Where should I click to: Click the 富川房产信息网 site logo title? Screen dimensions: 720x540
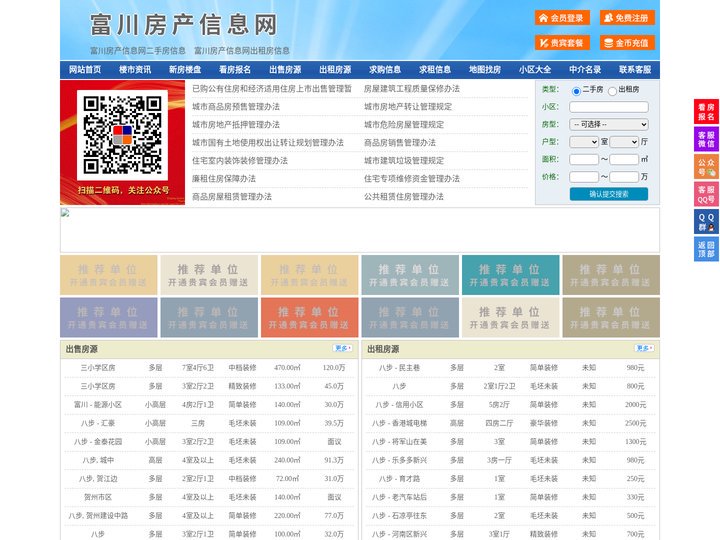(184, 25)
